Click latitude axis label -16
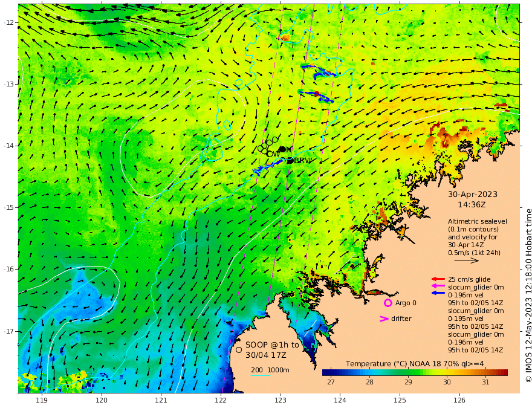532x411 pixels. [x=9, y=269]
